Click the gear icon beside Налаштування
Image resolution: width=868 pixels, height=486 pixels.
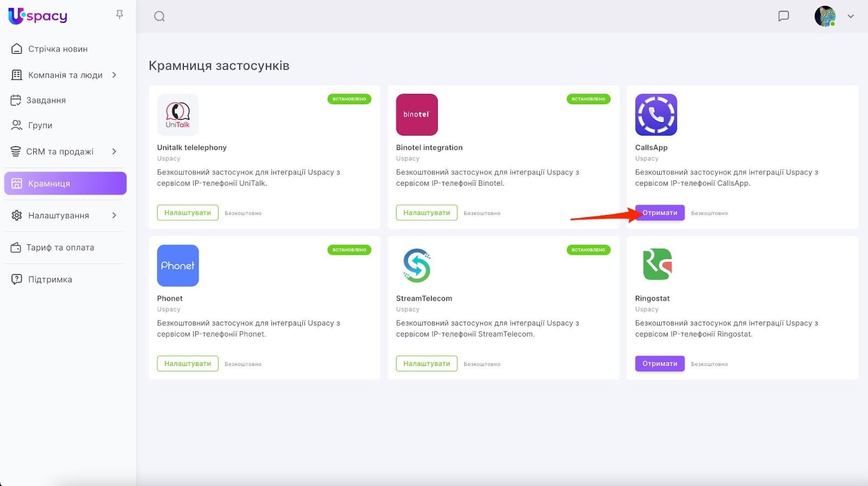(17, 216)
